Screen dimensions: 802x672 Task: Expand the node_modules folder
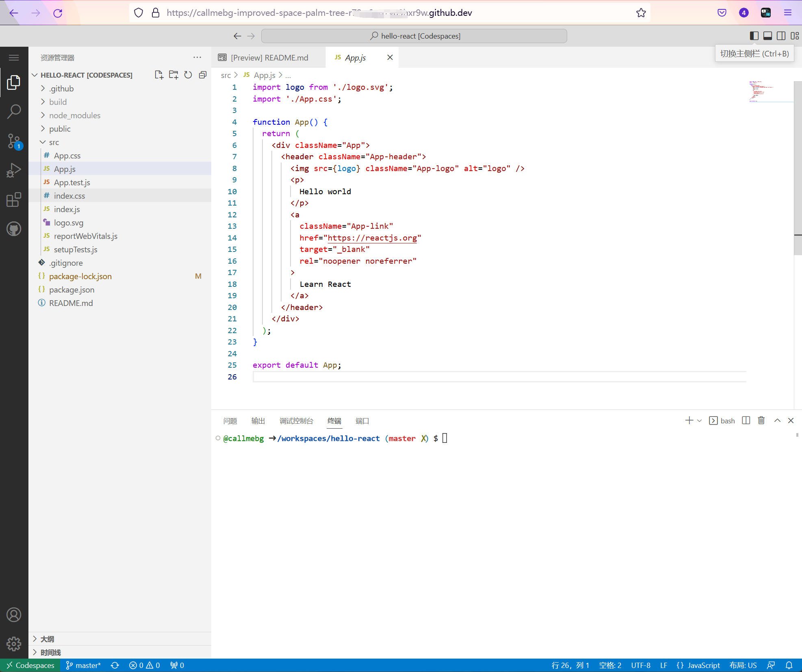pyautogui.click(x=120, y=115)
